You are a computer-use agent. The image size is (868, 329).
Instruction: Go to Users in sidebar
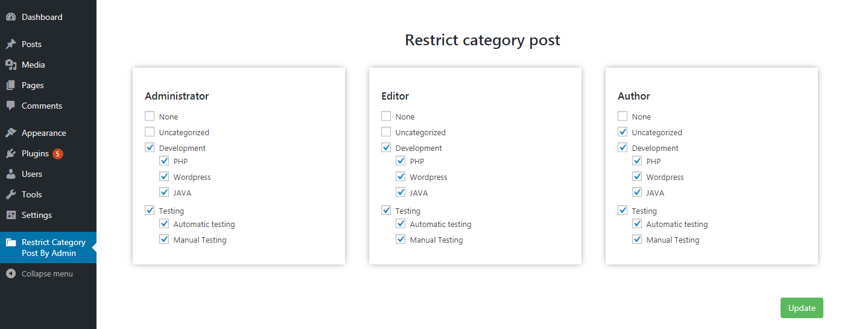(x=48, y=174)
